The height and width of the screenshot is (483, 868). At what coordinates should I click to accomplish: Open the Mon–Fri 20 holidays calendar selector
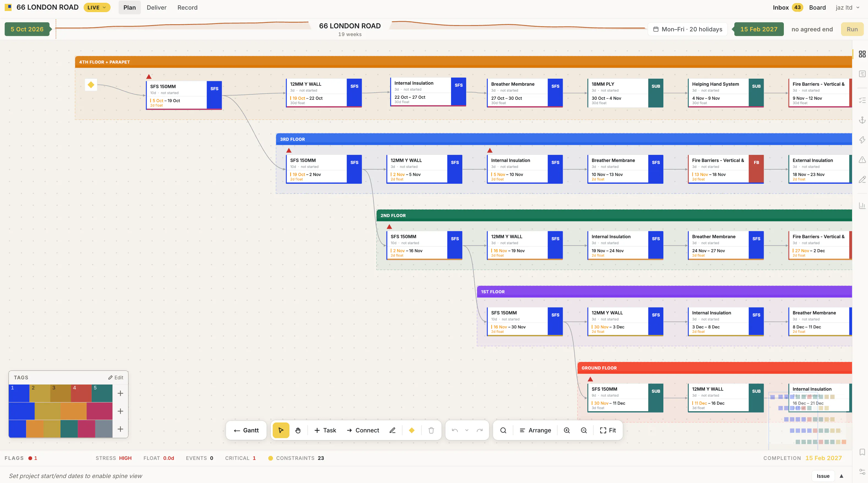687,29
